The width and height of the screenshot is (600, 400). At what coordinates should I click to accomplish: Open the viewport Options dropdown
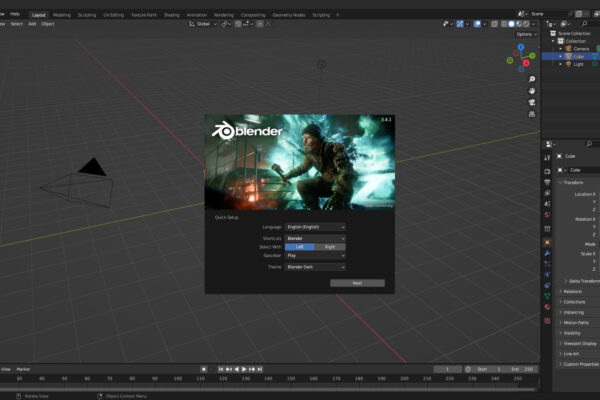[x=526, y=34]
